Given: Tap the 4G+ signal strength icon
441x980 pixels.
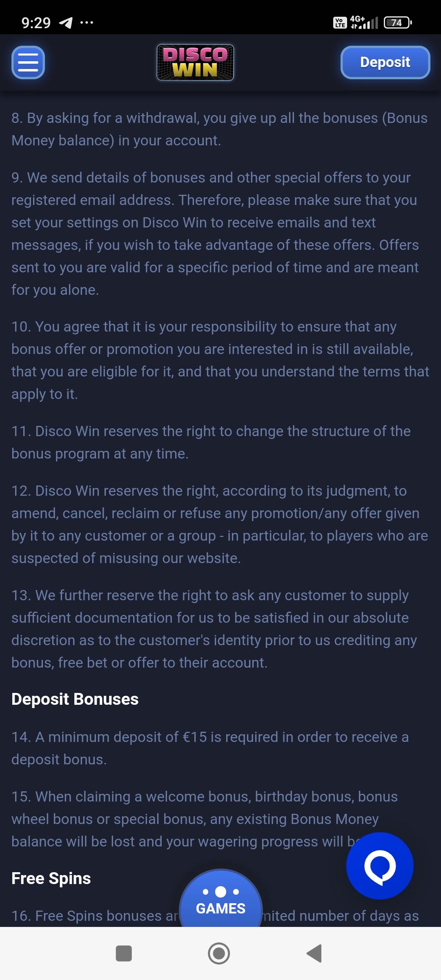Looking at the screenshot, I should (x=364, y=22).
